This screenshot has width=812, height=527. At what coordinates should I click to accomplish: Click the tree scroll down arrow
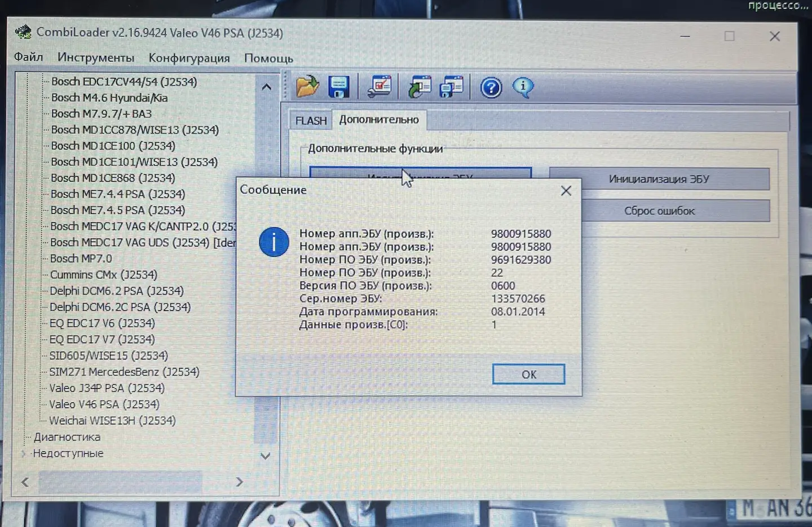(266, 455)
